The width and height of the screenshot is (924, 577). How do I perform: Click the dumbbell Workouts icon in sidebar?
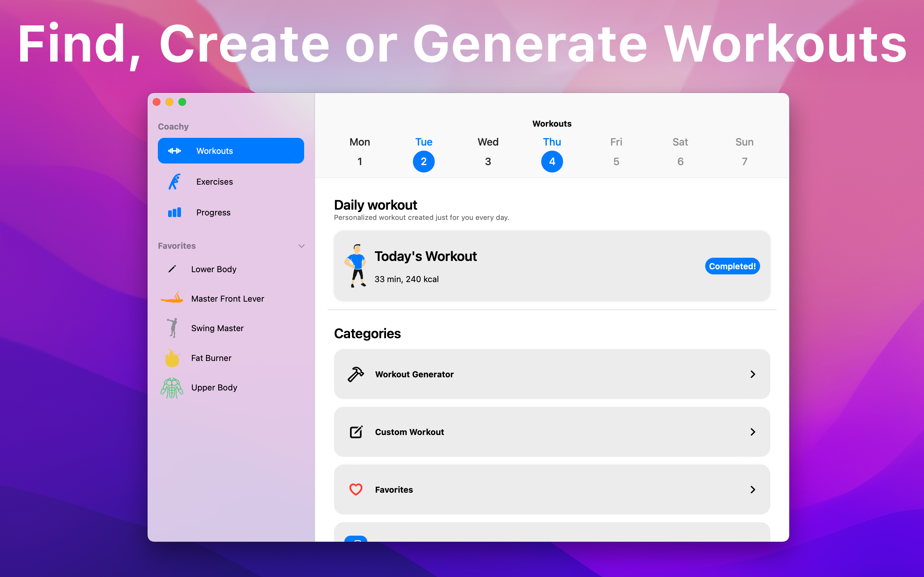(x=175, y=151)
